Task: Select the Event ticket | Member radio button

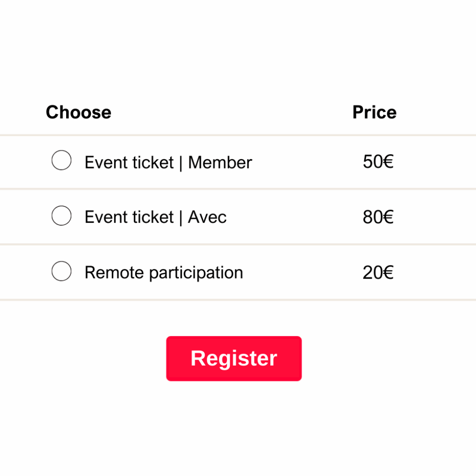Action: pos(60,160)
